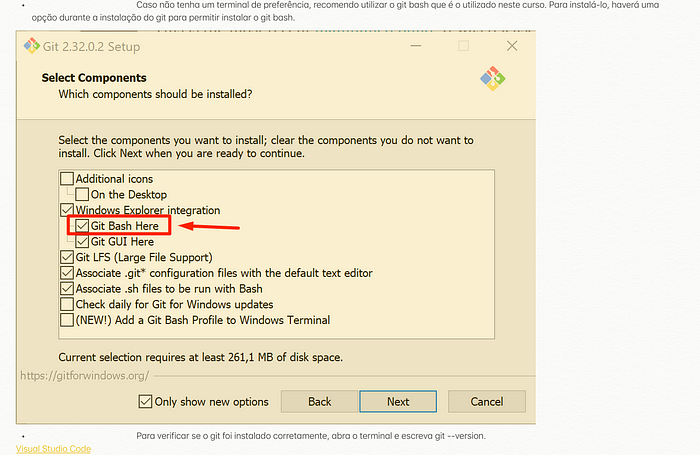Enable Check daily for Git for Windows updates

(x=67, y=304)
